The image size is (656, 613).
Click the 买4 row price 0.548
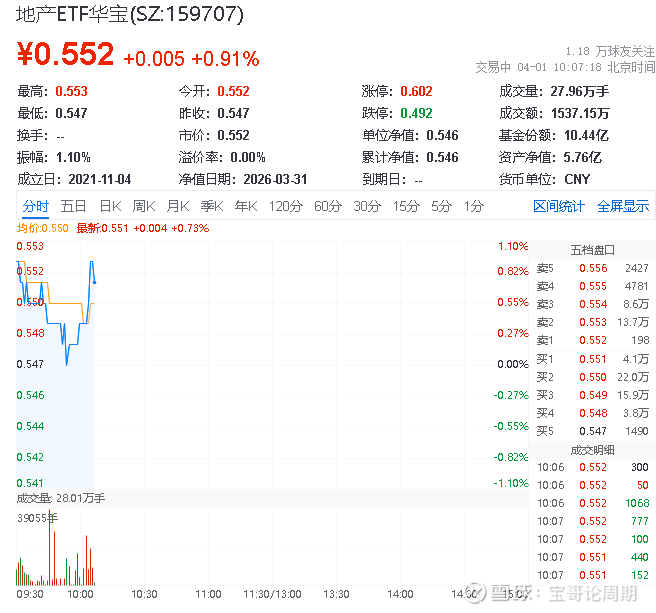pos(593,413)
